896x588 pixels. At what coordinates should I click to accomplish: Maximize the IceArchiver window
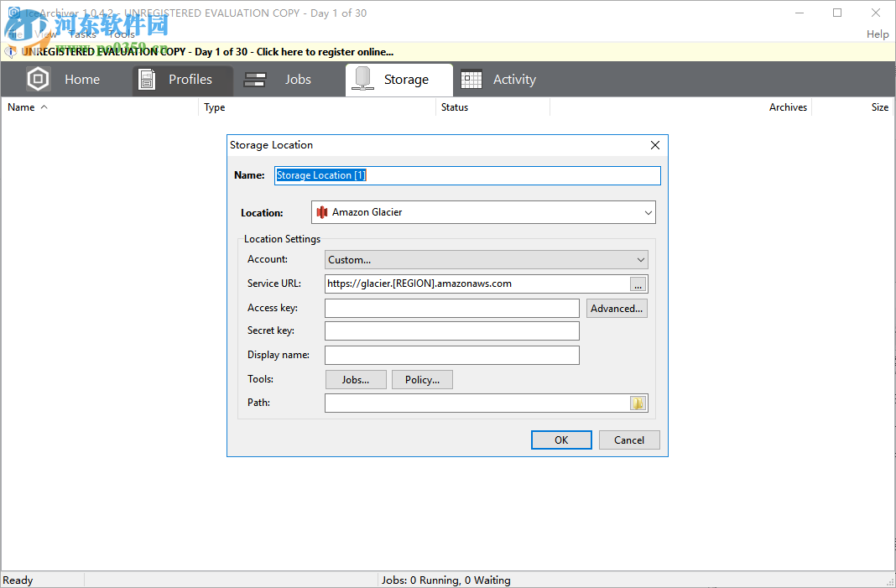point(837,13)
